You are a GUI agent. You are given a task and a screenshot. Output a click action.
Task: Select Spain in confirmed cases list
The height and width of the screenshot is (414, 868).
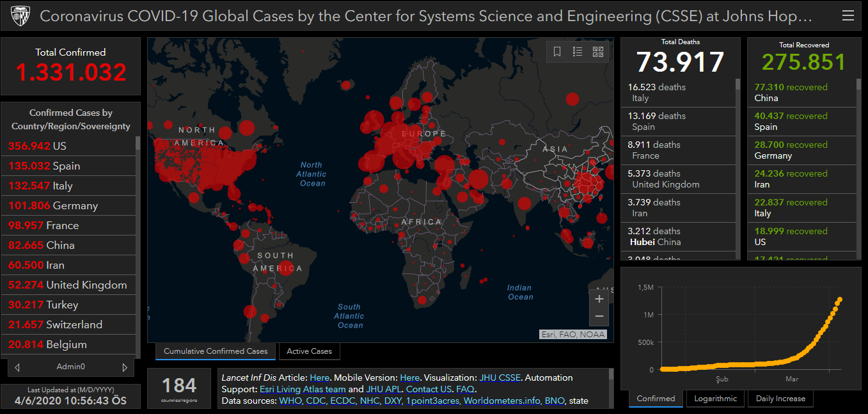68,166
